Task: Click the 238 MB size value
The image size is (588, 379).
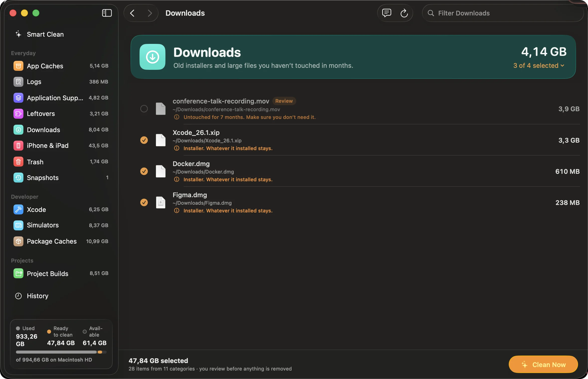Action: coord(567,203)
